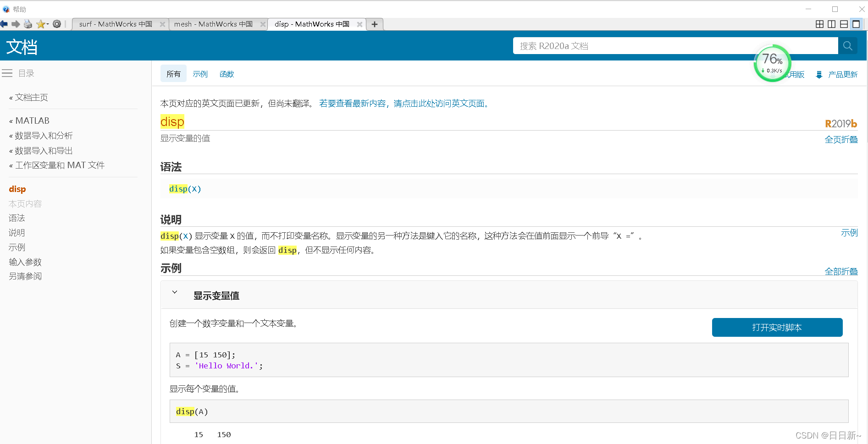Open the help preferences gear icon
The image size is (868, 444).
57,24
